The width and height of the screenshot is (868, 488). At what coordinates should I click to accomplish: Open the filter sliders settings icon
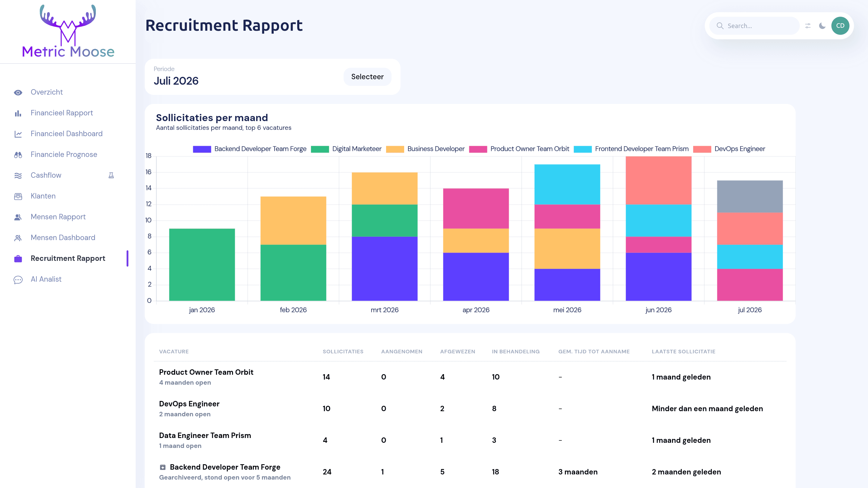pos(808,26)
